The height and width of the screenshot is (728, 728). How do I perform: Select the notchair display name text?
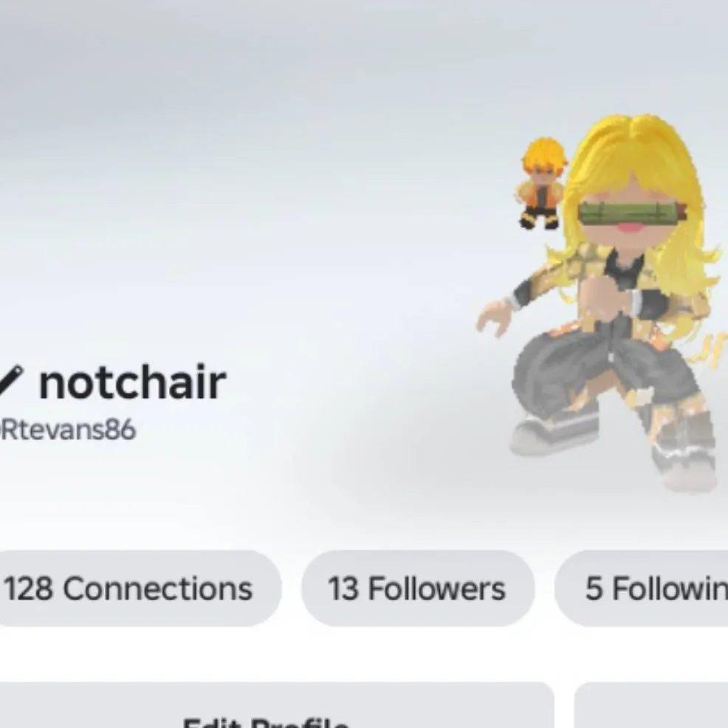133,382
